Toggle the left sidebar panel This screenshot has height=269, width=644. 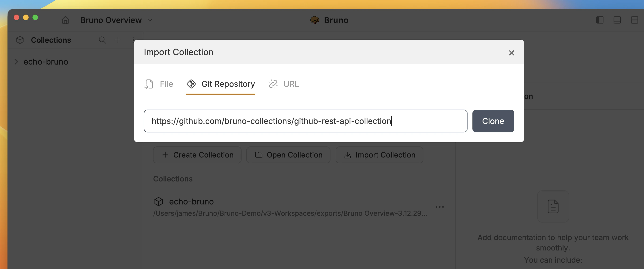point(600,20)
